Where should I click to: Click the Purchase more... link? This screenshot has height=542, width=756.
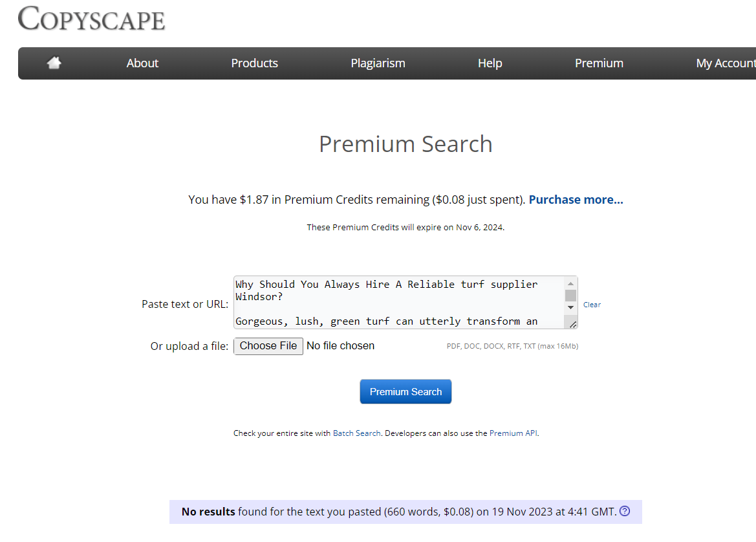(576, 200)
